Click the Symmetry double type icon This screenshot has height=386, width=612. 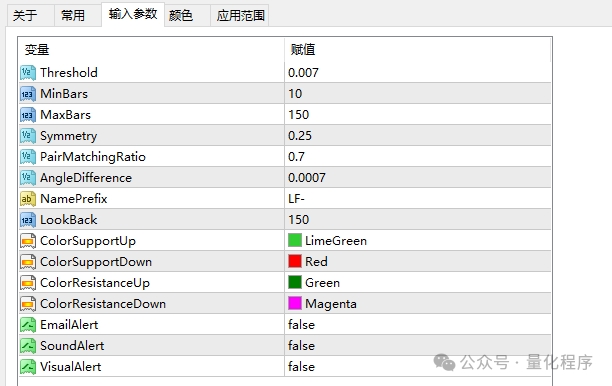point(28,136)
